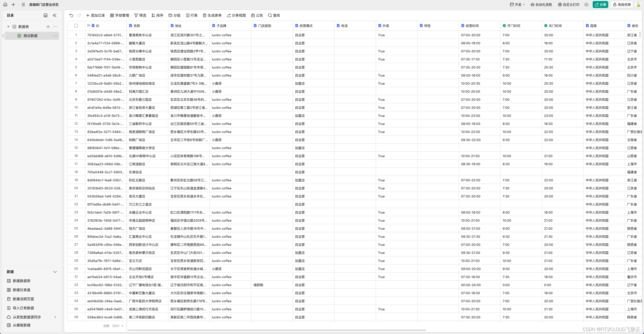Click the green 分享 button
The image size is (644, 334).
click(600, 5)
